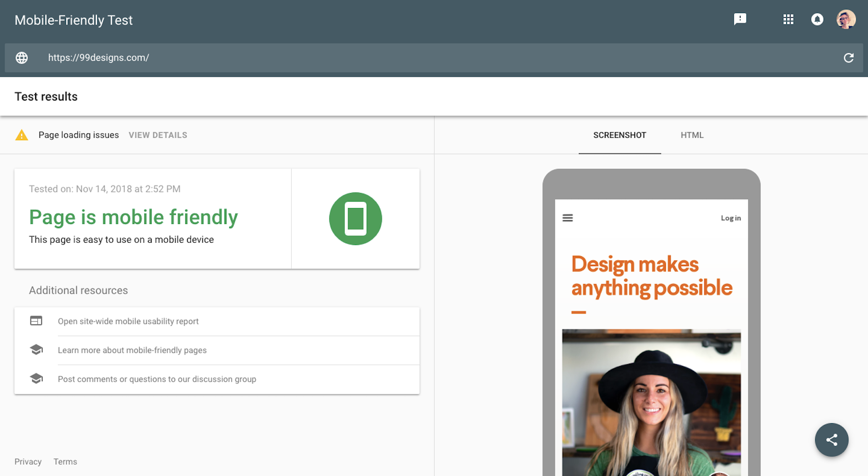Click the Page loading issues text
Screen dimensions: 868x476
79,135
